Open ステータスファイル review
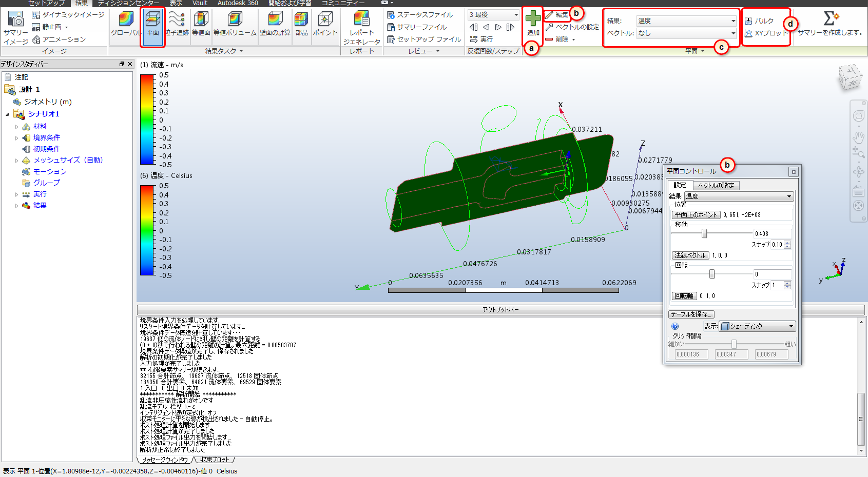The image size is (868, 477). coord(420,15)
